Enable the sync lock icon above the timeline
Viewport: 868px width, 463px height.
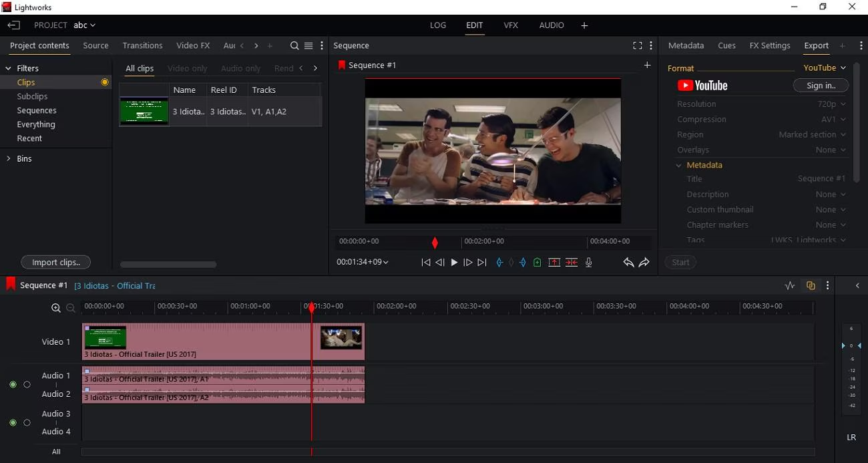point(811,285)
